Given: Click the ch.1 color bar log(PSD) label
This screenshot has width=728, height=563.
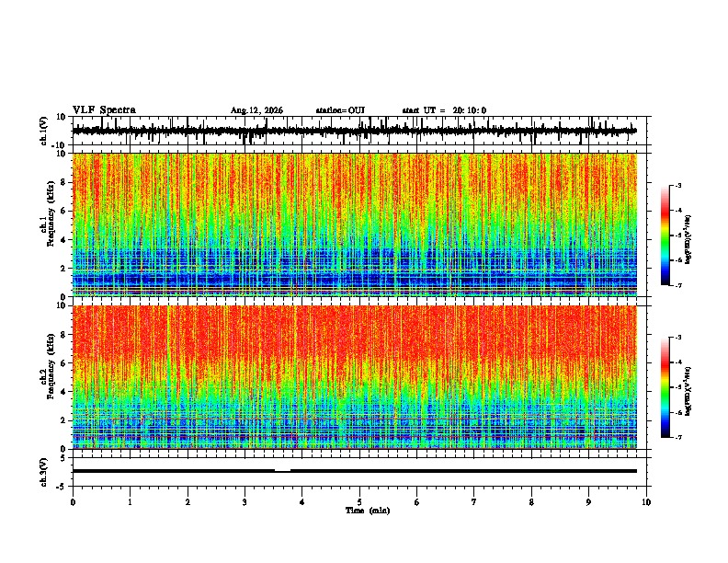Looking at the screenshot, I should coord(688,239).
